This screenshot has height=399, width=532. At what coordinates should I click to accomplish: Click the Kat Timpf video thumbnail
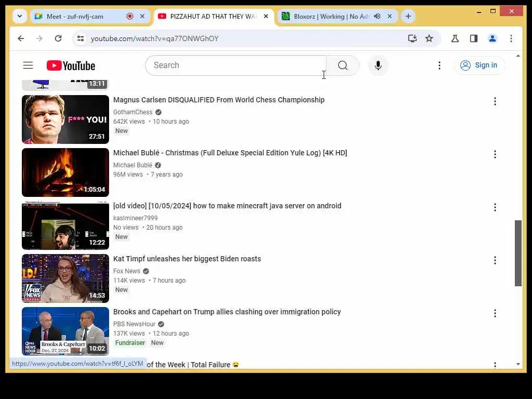[x=65, y=278]
